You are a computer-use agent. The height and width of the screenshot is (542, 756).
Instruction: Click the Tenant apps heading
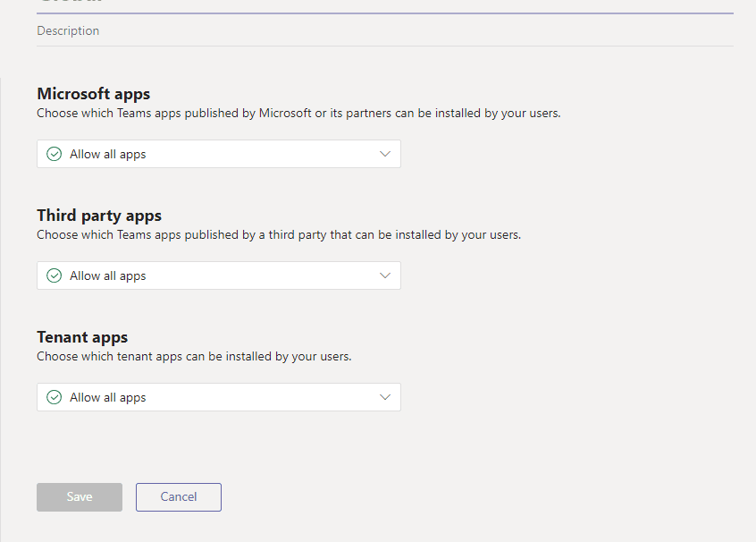coord(82,337)
